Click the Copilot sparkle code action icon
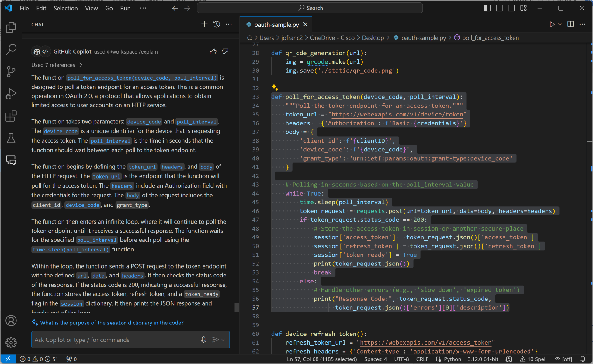 (275, 88)
